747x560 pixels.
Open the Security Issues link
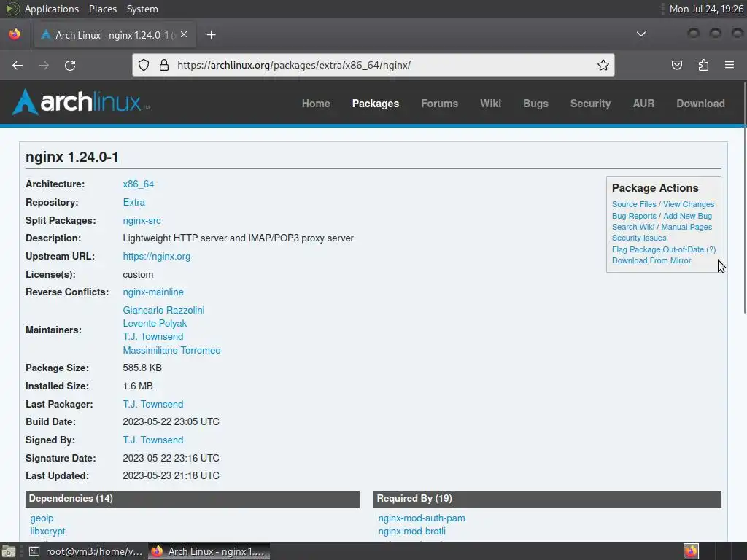point(639,238)
